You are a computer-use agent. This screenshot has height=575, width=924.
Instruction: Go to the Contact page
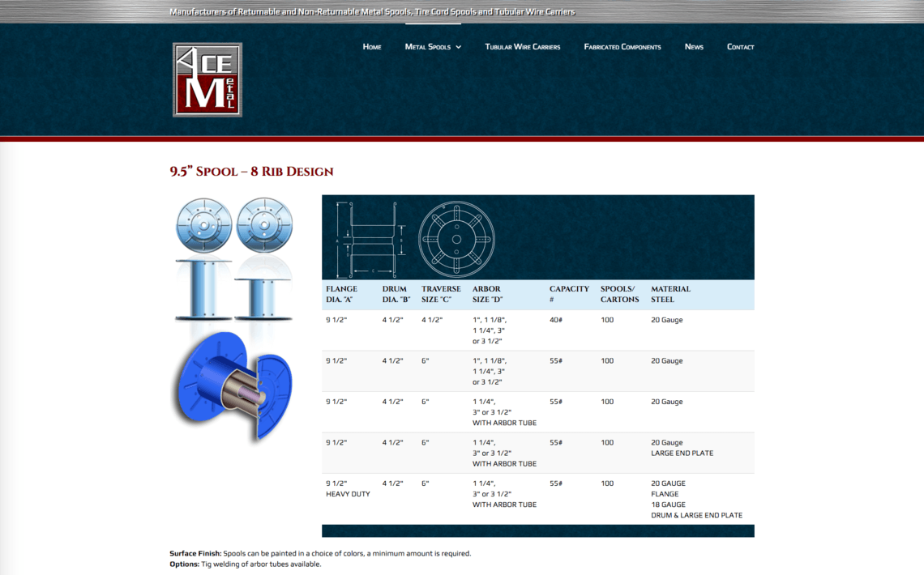740,47
